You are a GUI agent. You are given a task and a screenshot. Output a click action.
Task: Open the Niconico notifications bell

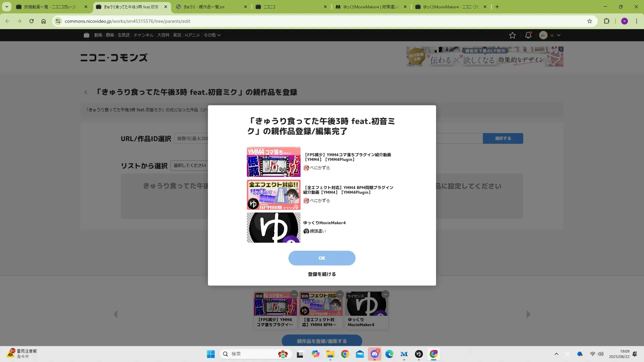tap(528, 35)
